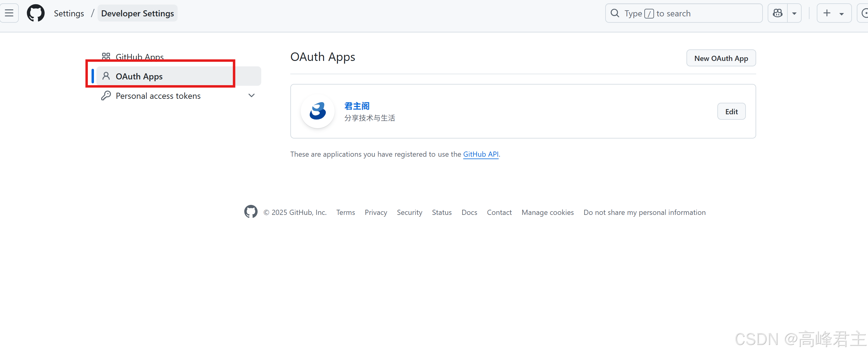Open the 君主阁 app avatar thumbnail
Screen dimensions: 868x354
pyautogui.click(x=317, y=111)
